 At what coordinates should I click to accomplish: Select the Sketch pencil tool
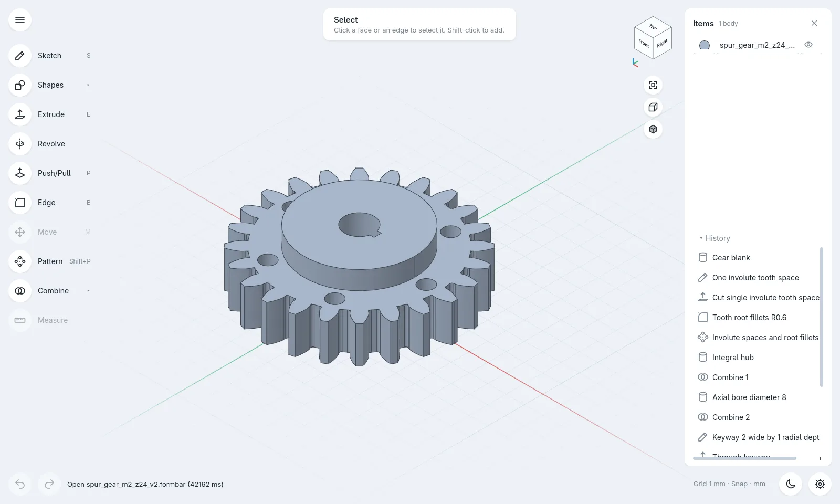coord(20,56)
